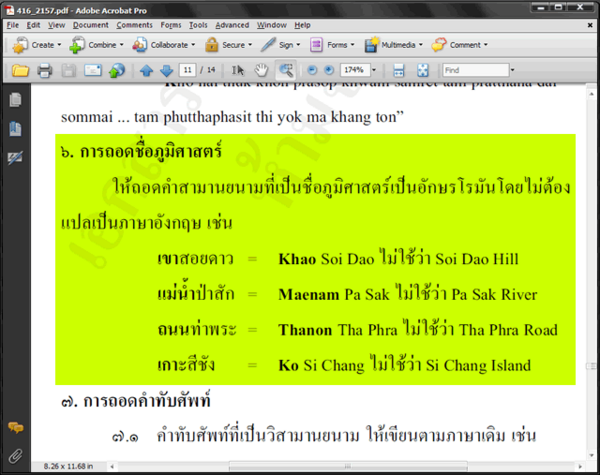Open the Comments menu
Viewport: 600px width, 475px height.
coord(134,25)
